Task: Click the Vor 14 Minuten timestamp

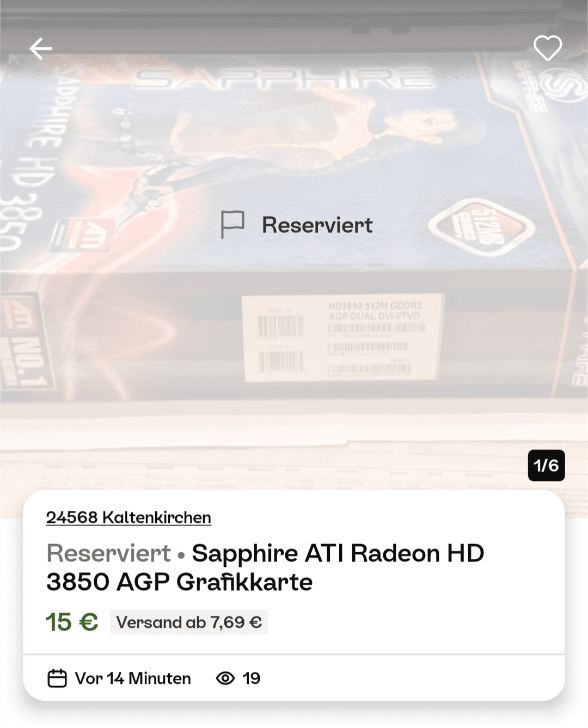Action: pos(133,678)
